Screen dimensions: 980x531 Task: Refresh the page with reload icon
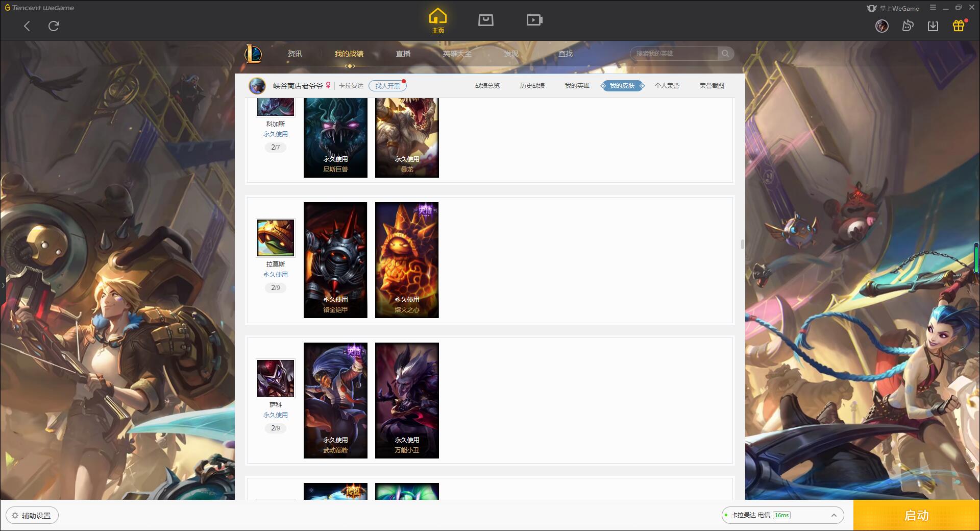[54, 26]
